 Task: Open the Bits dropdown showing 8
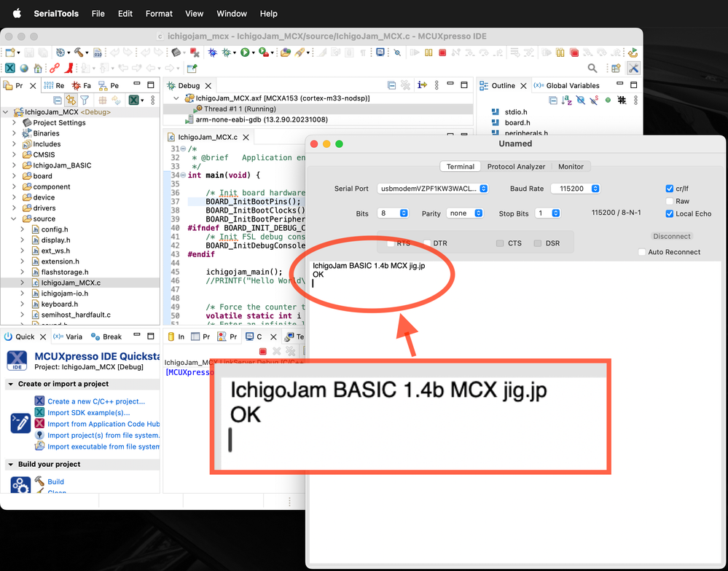tap(393, 213)
